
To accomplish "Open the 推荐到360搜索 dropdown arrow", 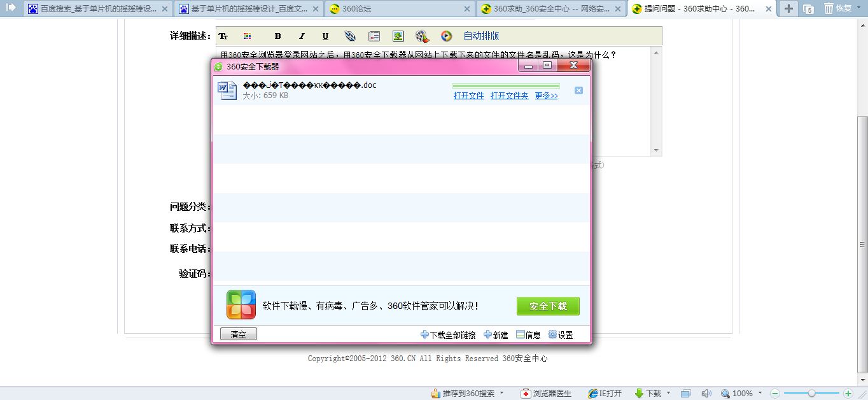I will point(501,393).
